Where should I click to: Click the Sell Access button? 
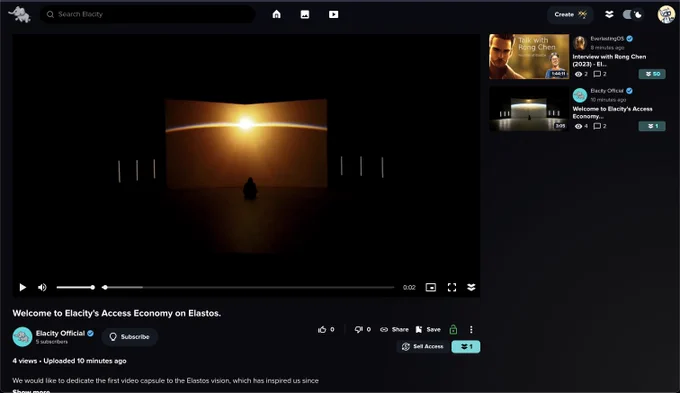(423, 347)
